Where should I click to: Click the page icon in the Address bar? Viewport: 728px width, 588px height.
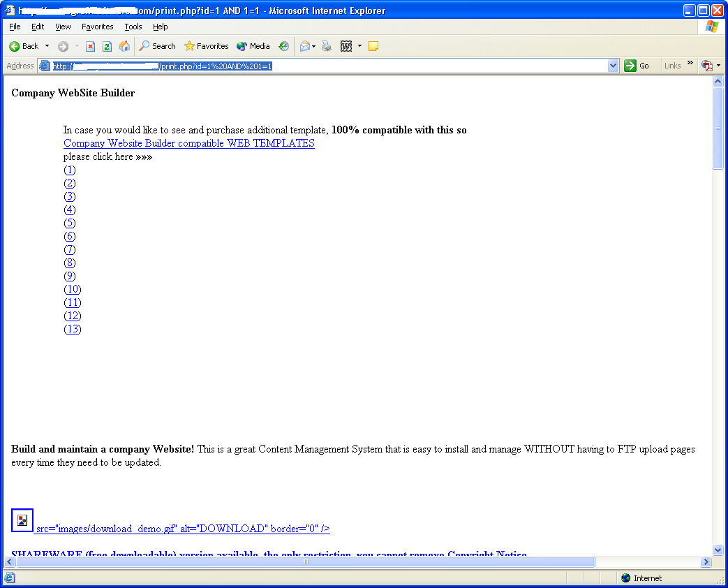pyautogui.click(x=45, y=66)
